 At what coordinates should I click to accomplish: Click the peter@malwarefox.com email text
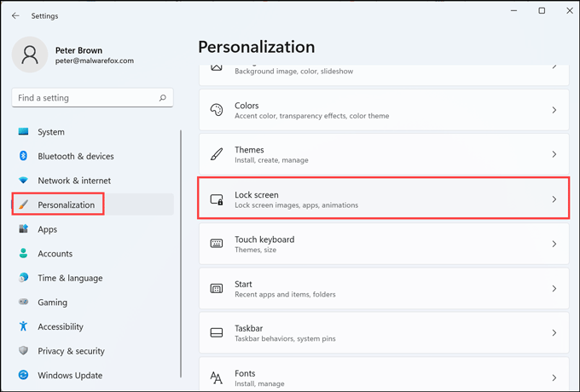(x=95, y=61)
